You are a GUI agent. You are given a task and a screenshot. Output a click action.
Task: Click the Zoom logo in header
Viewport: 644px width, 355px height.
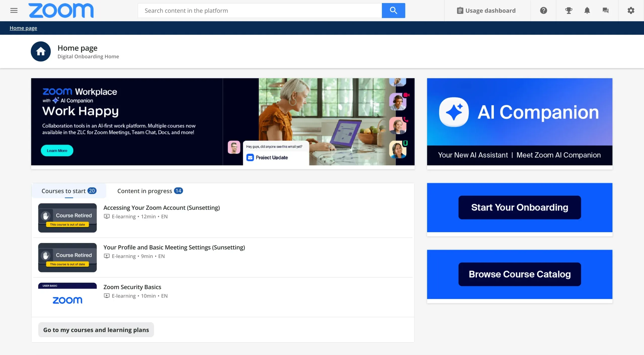61,10
